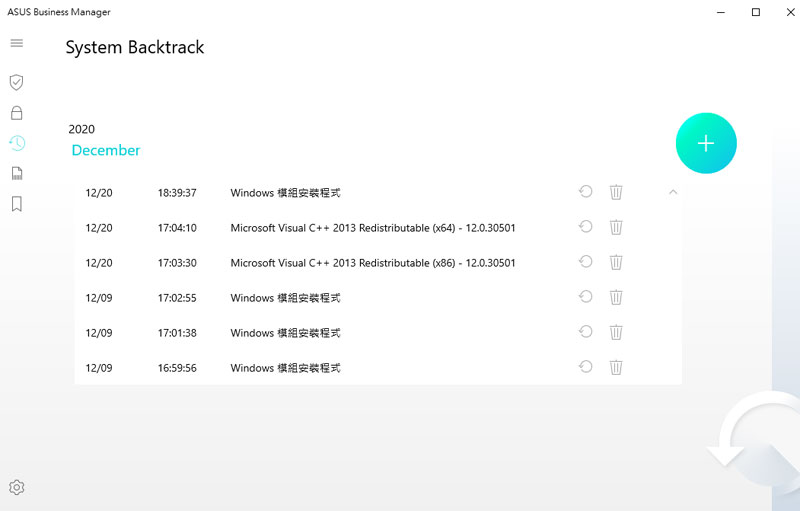Delete the 17:01:38 restore point
Screen dimensions: 800x511
point(616,333)
